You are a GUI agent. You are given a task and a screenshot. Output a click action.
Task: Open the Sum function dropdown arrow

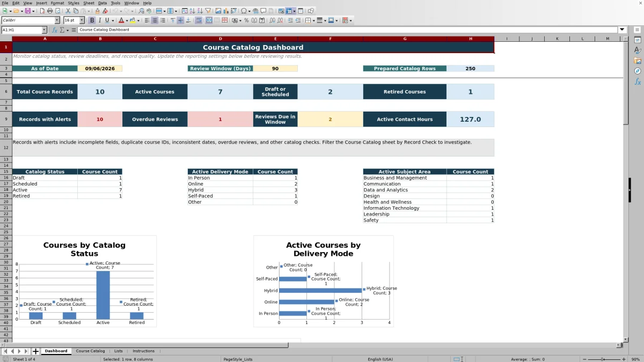[x=67, y=30]
